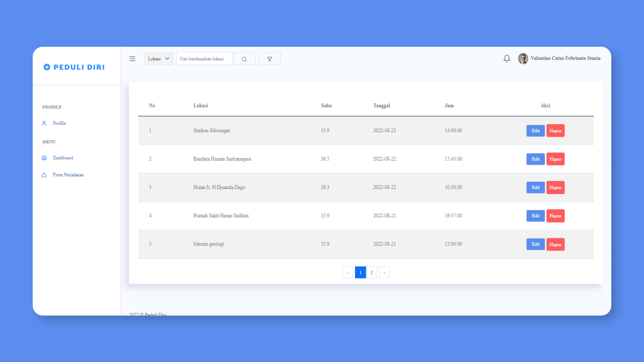This screenshot has width=644, height=362.
Task: Click the Peduli Diri logo icon
Action: [47, 67]
